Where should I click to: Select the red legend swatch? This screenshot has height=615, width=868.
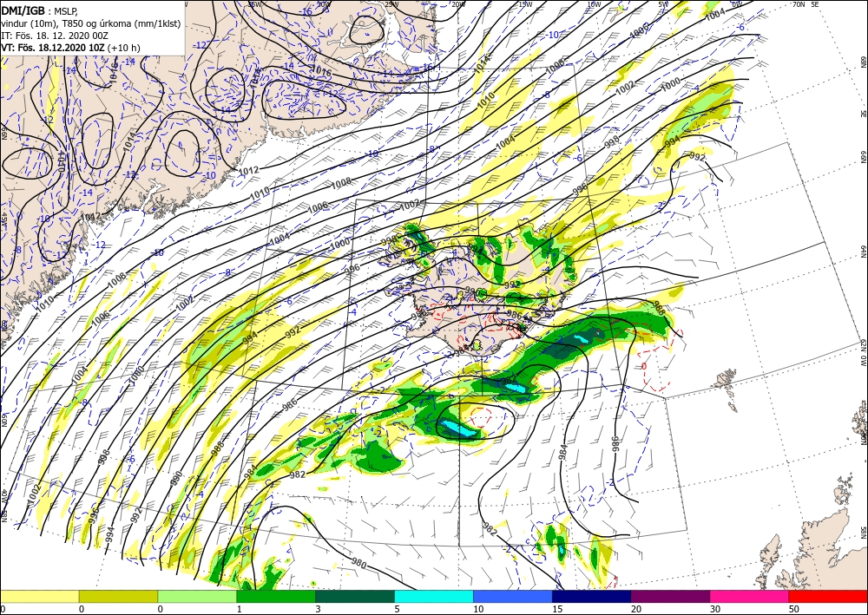(x=828, y=596)
